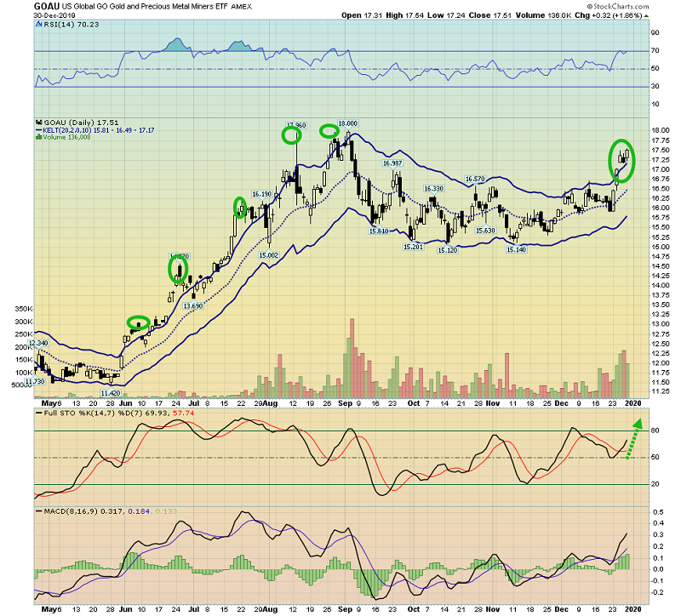Click the GOAU (Daily) 17.51 legend label
Screen dimensions: 681x616
pos(81,123)
